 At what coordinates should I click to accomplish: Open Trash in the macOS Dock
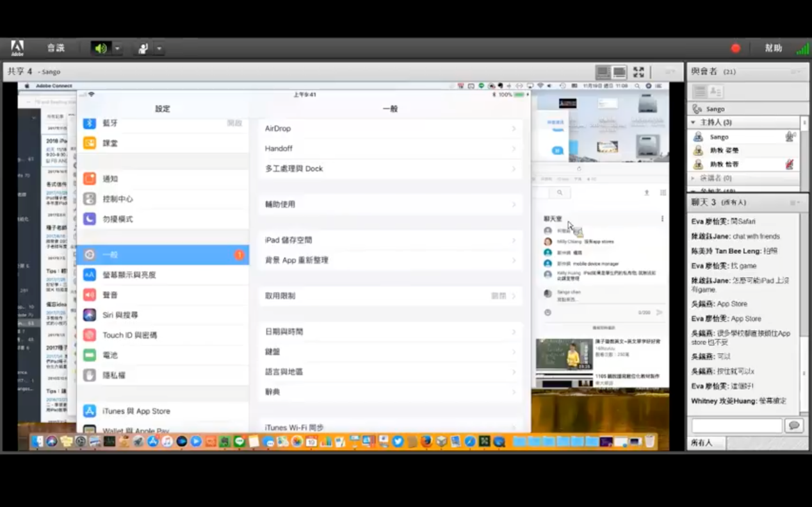click(649, 442)
